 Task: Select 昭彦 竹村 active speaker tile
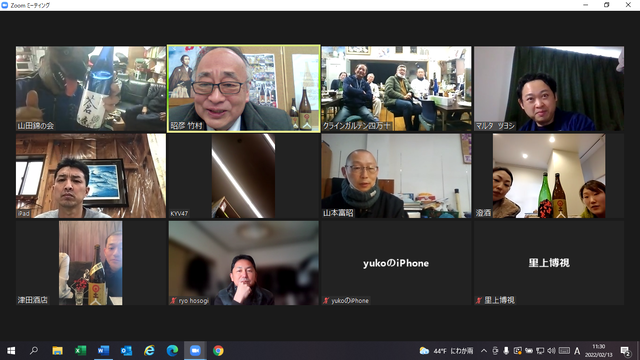(x=244, y=88)
